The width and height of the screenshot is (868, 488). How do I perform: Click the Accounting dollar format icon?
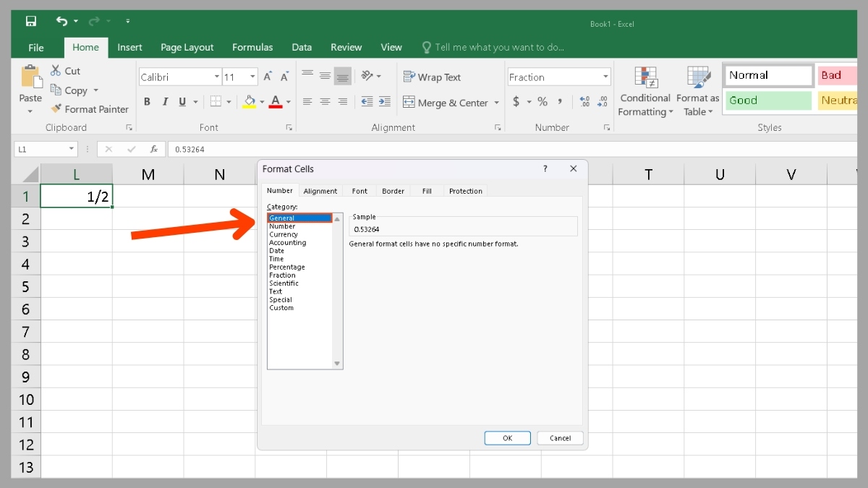coord(516,102)
